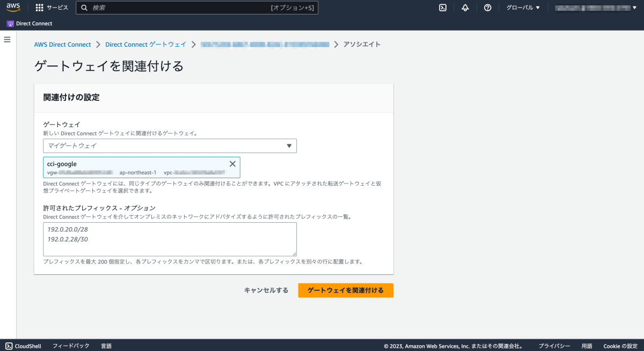Click 言語 in the footer

106,346
